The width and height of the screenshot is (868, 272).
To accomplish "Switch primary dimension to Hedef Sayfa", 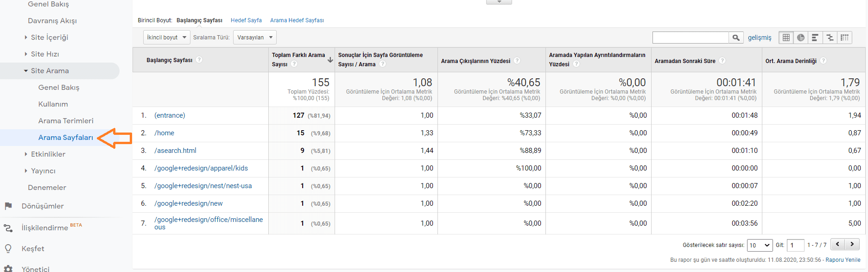I will coord(246,20).
